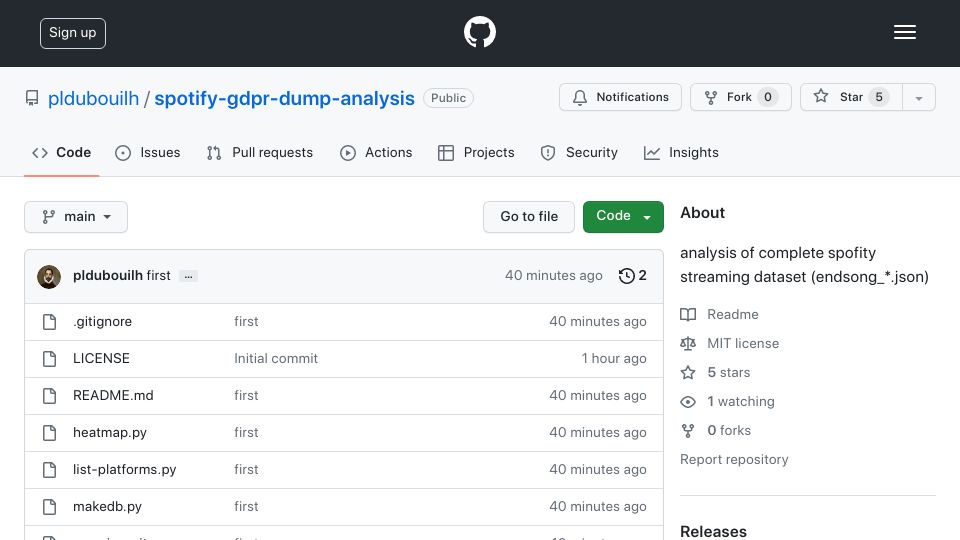Open 'first' commit message for heatmap.py

[246, 432]
